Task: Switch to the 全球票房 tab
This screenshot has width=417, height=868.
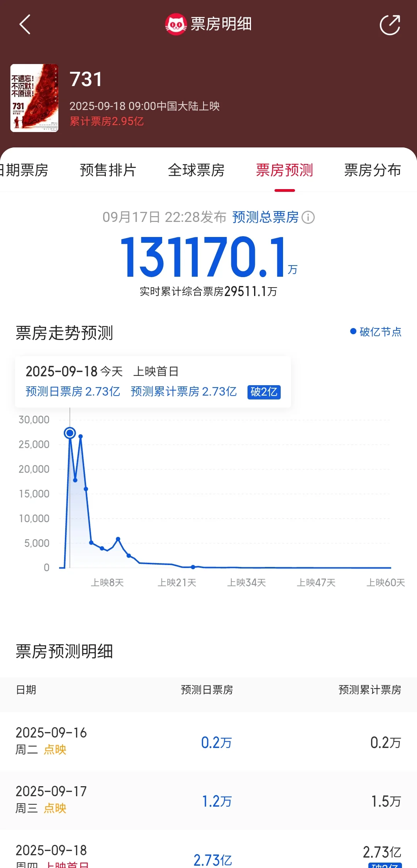Action: (x=196, y=170)
